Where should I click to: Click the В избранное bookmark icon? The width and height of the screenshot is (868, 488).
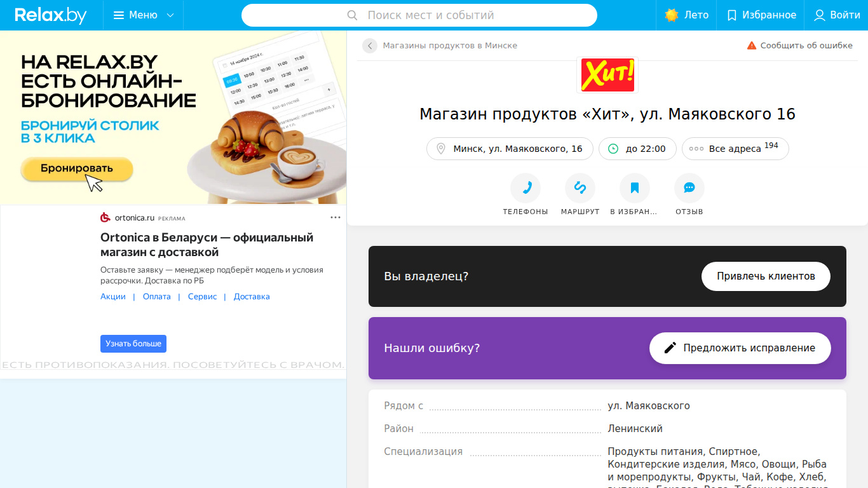(x=635, y=188)
